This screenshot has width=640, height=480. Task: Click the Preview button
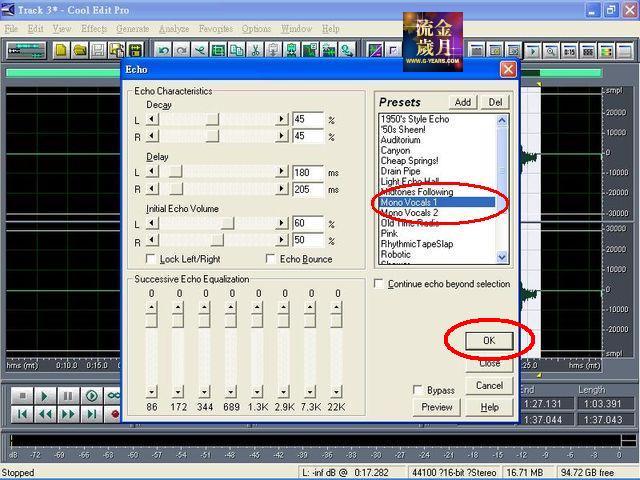click(x=437, y=407)
